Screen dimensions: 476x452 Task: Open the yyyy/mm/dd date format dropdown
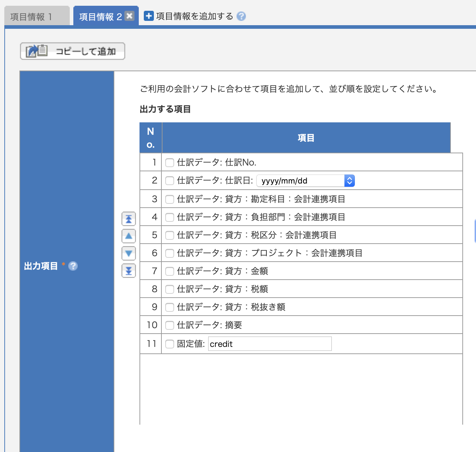coord(306,181)
